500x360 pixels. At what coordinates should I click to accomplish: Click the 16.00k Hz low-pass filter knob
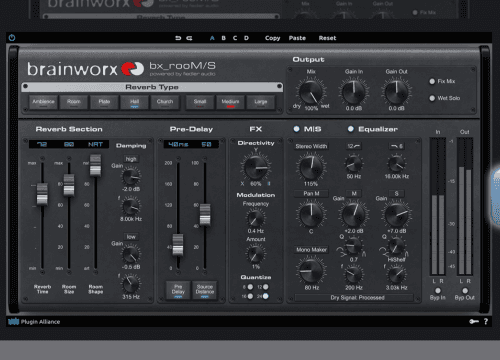point(396,164)
